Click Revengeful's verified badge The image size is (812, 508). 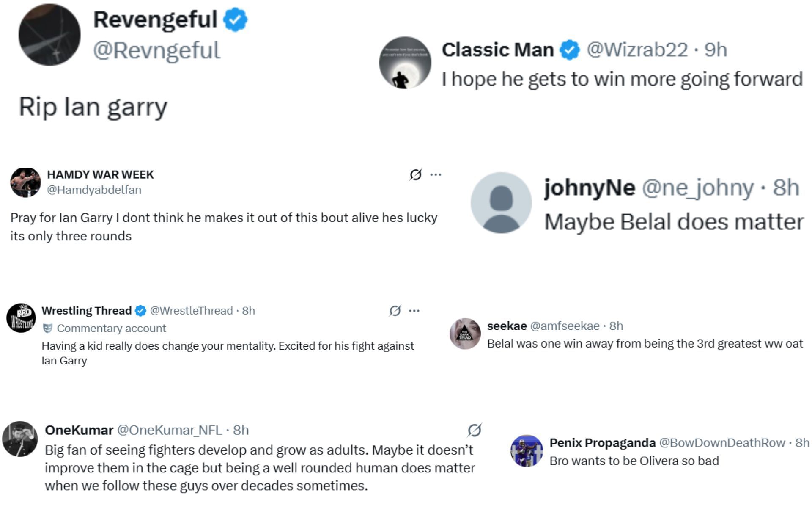(235, 20)
